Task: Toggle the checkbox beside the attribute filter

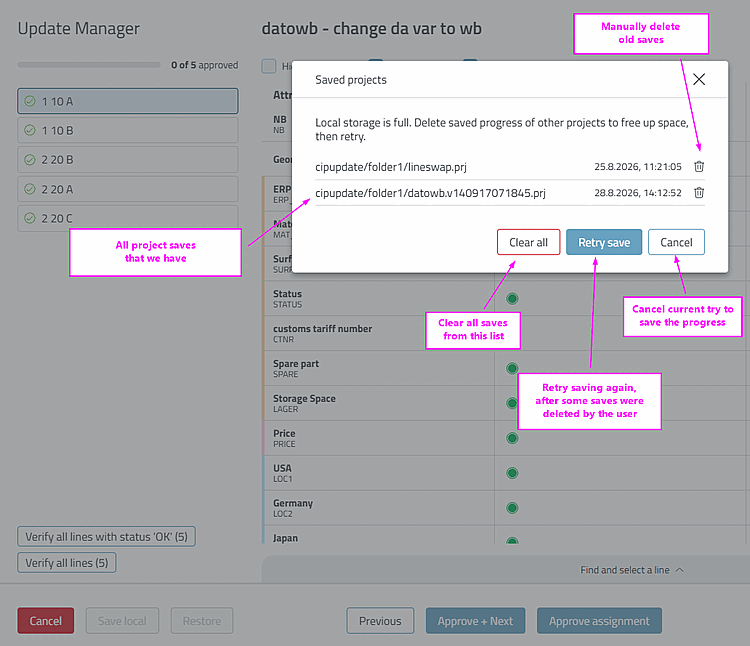Action: pos(269,66)
